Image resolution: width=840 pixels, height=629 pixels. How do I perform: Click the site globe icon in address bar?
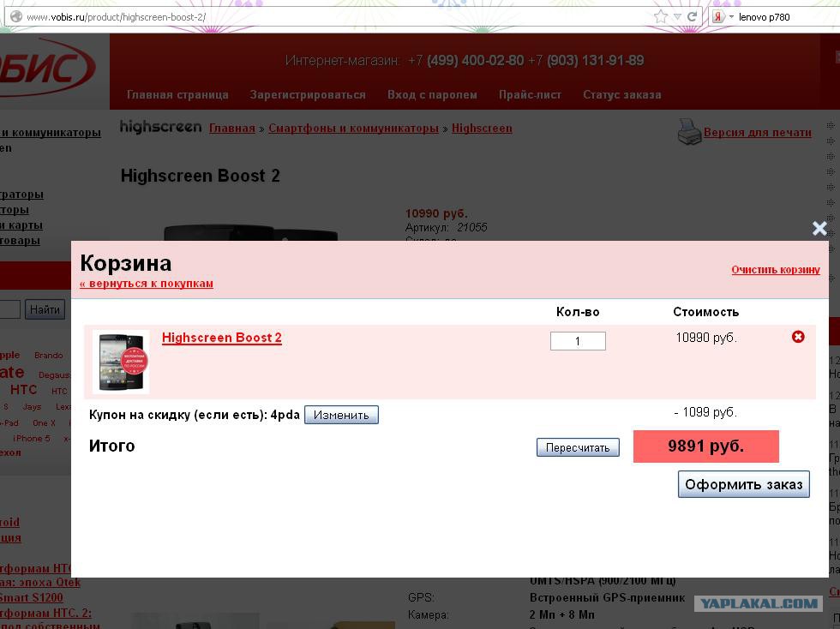(x=16, y=16)
